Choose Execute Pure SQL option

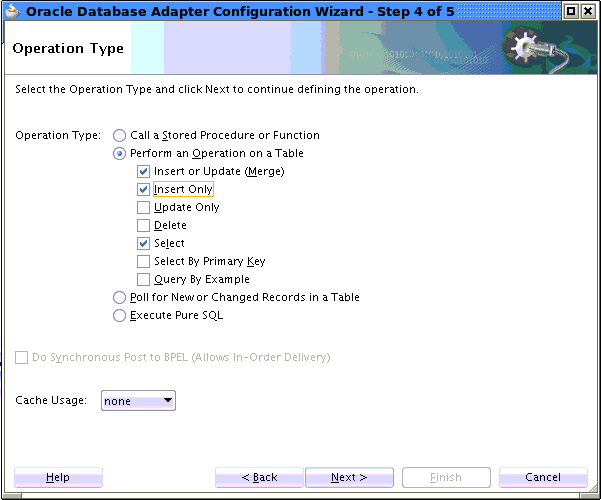pos(119,316)
